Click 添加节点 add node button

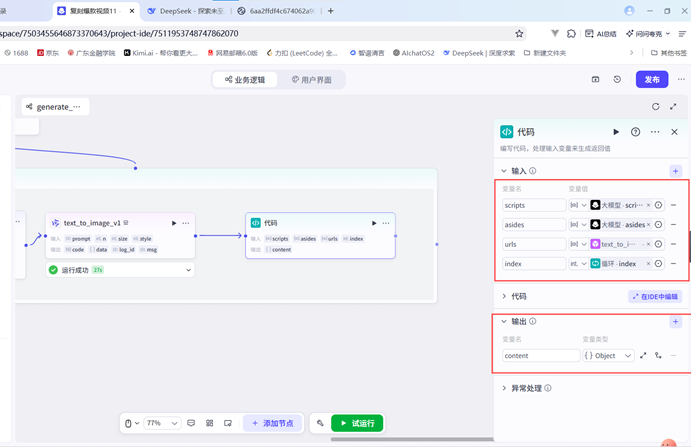click(x=273, y=423)
